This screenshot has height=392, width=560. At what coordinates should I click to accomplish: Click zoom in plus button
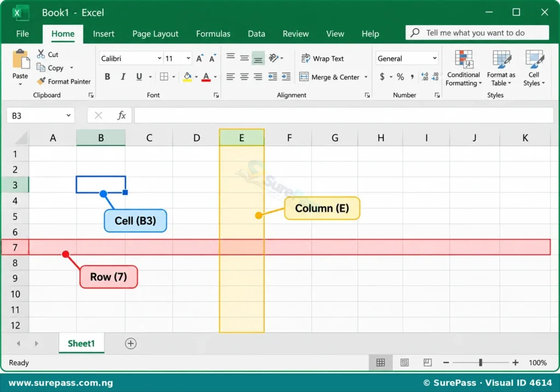515,362
